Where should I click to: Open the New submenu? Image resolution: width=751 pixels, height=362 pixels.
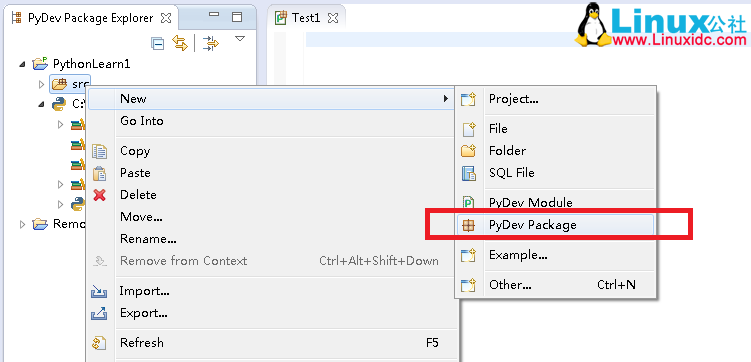click(271, 99)
